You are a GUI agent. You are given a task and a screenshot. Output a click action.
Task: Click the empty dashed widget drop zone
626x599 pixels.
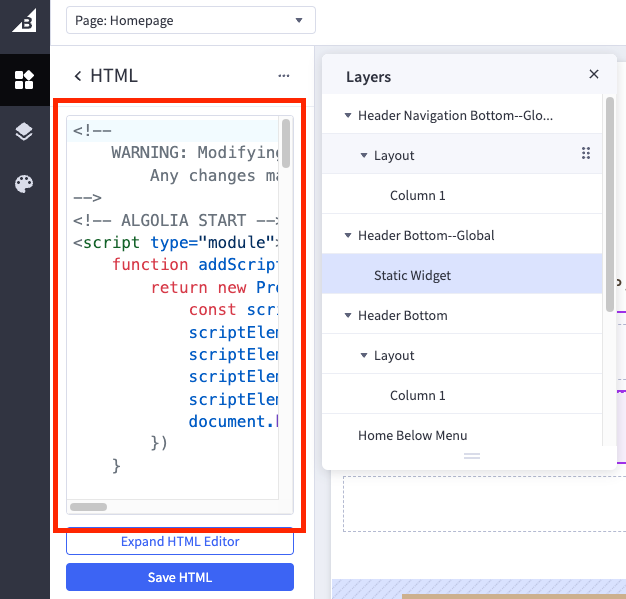coord(484,504)
